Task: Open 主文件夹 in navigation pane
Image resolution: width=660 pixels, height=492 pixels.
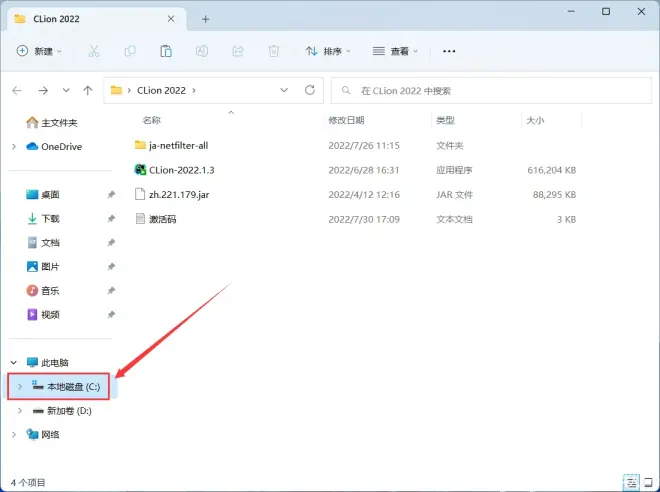Action: (52, 122)
